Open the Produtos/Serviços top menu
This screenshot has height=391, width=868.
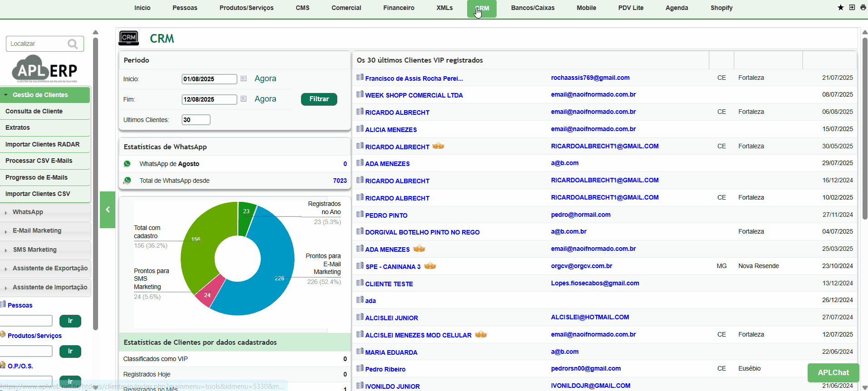[x=247, y=8]
